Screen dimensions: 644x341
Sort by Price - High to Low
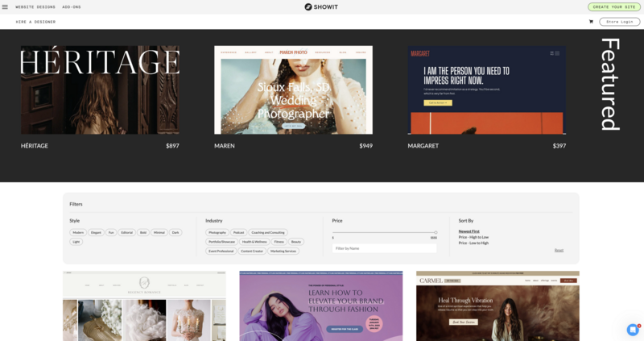pyautogui.click(x=473, y=237)
